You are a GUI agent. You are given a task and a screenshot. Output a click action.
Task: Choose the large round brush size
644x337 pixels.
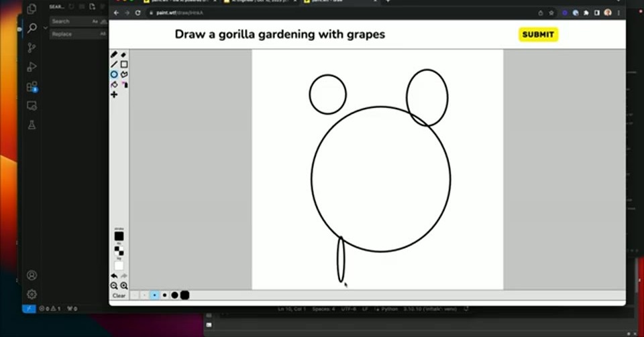pos(174,295)
